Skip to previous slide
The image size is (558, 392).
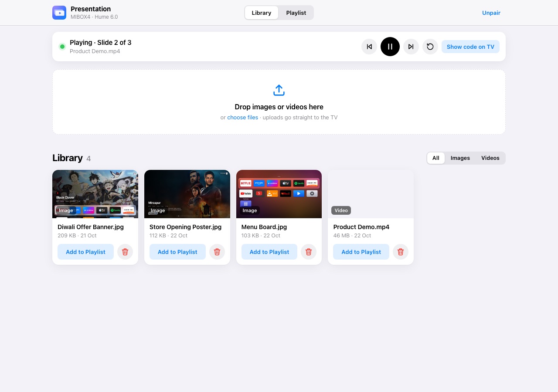pyautogui.click(x=369, y=47)
